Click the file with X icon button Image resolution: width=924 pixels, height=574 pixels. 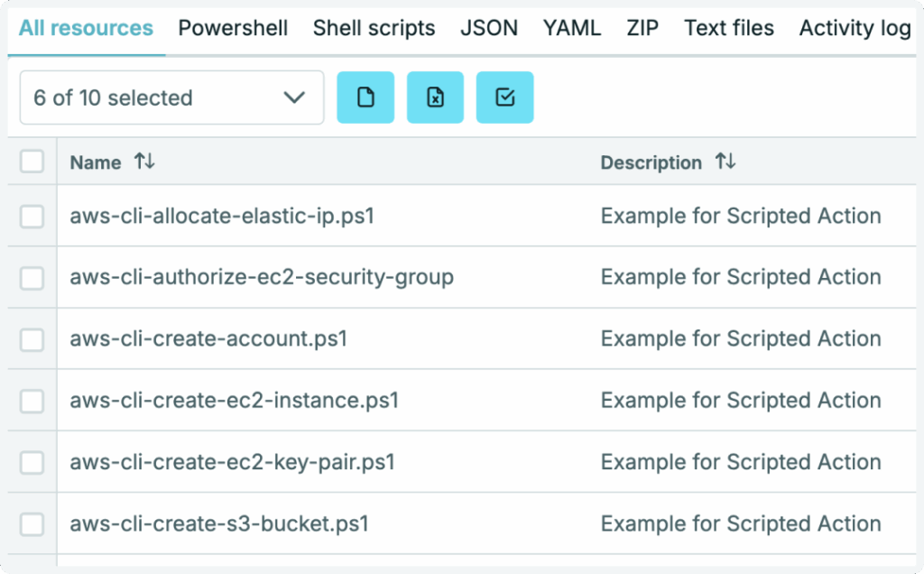tap(435, 97)
